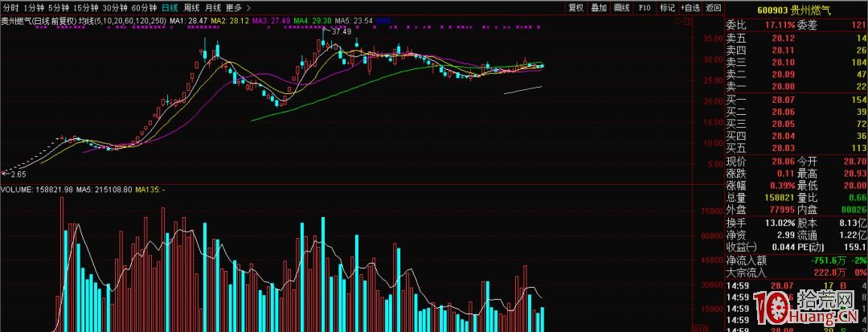Expand the period list arrow after 更多

pyautogui.click(x=248, y=8)
